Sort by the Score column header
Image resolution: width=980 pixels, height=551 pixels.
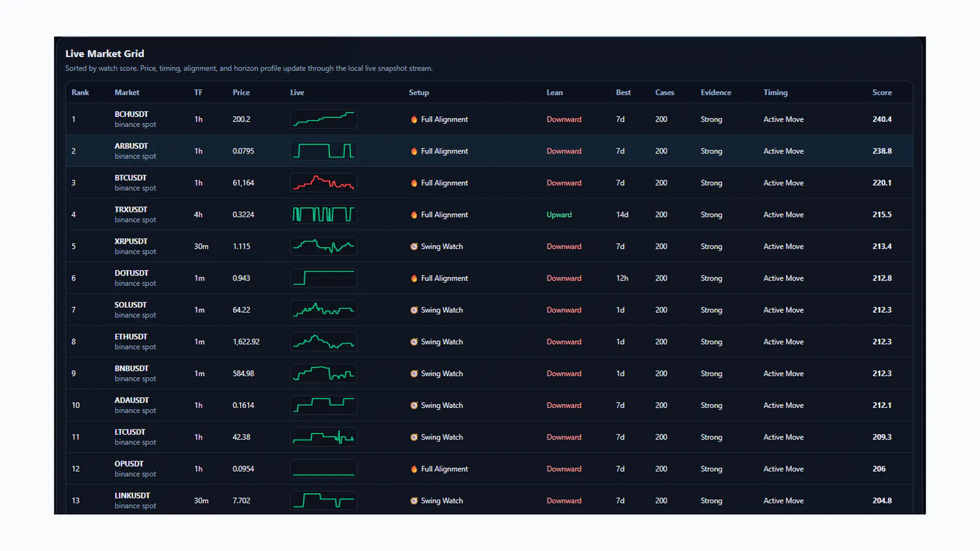882,92
